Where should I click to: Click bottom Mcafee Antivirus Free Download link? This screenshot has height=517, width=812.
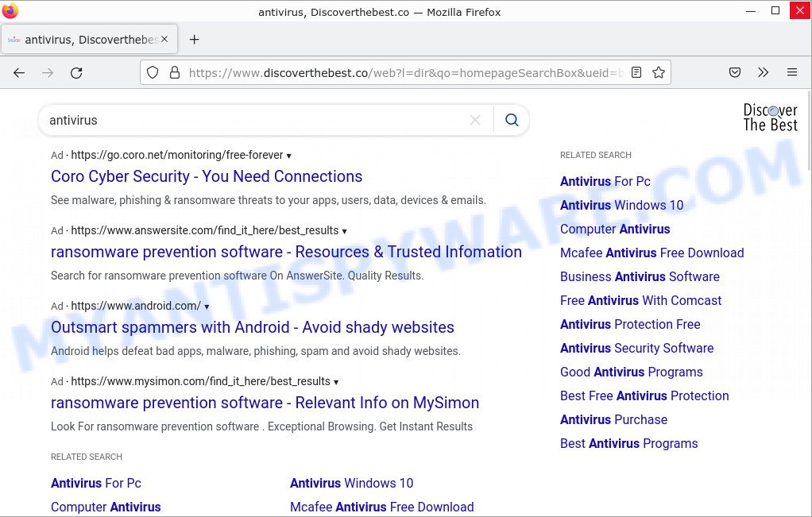(381, 507)
